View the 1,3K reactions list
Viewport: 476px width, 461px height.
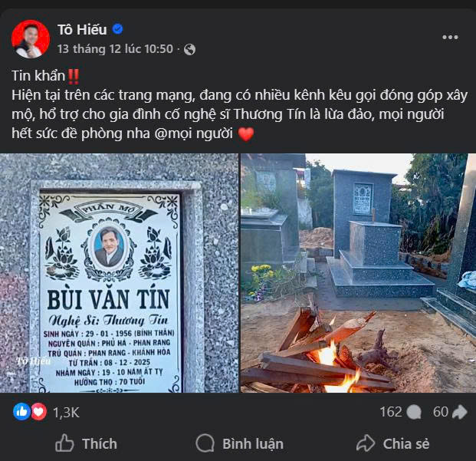(66, 413)
